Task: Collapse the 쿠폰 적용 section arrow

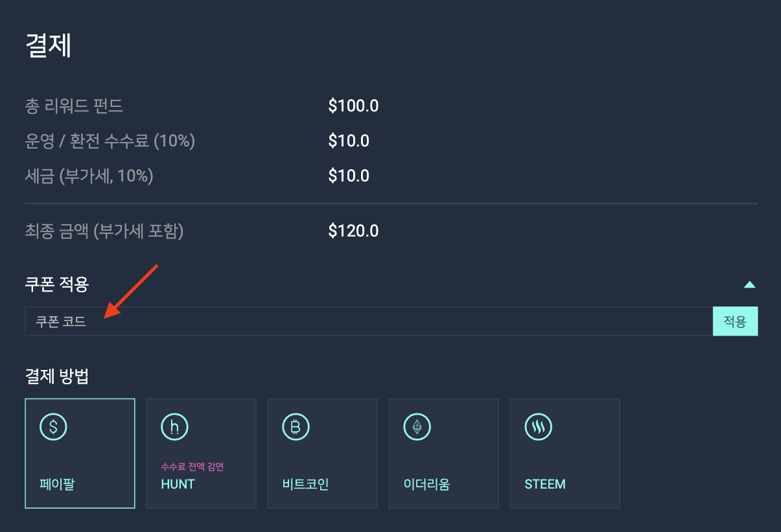Action: [749, 284]
